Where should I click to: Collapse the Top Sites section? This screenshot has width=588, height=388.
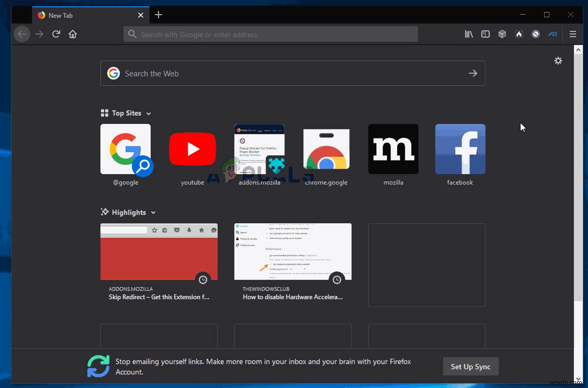coord(149,113)
